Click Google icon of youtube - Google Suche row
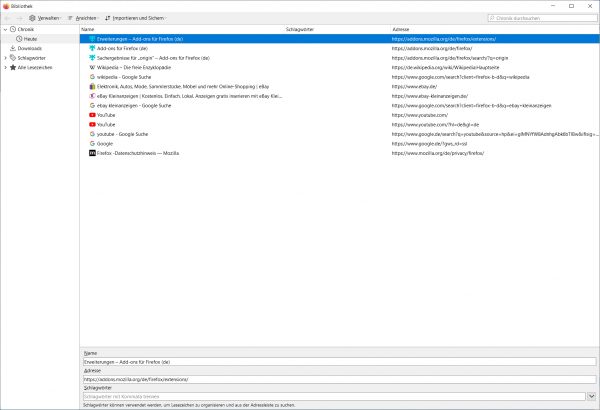600x410 pixels. pyautogui.click(x=92, y=134)
